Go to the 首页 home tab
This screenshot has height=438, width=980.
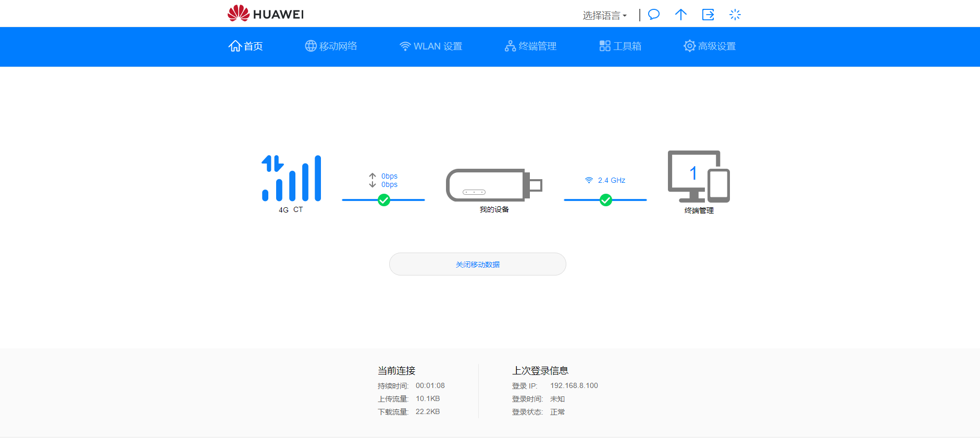[245, 46]
